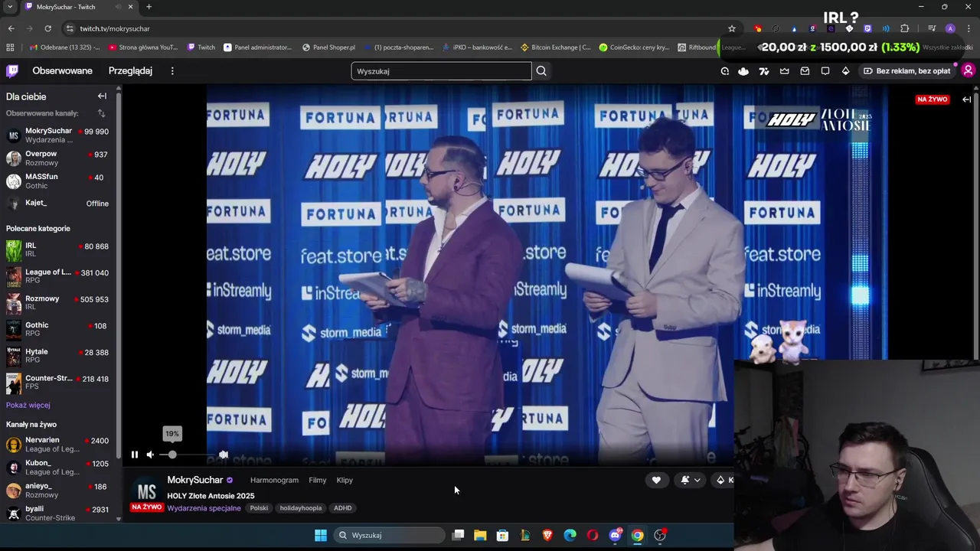The height and width of the screenshot is (551, 980).
Task: Click Pokaż więcej link in sidebar
Action: click(28, 405)
